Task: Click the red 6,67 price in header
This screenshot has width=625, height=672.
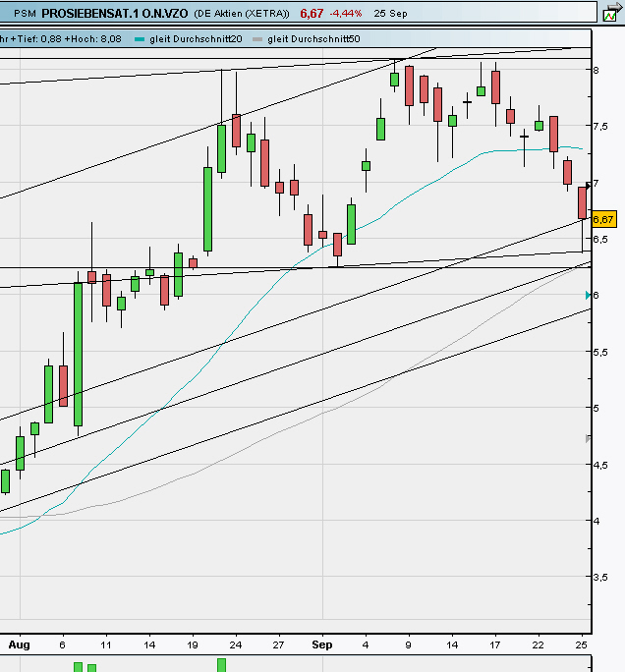Action: point(312,14)
